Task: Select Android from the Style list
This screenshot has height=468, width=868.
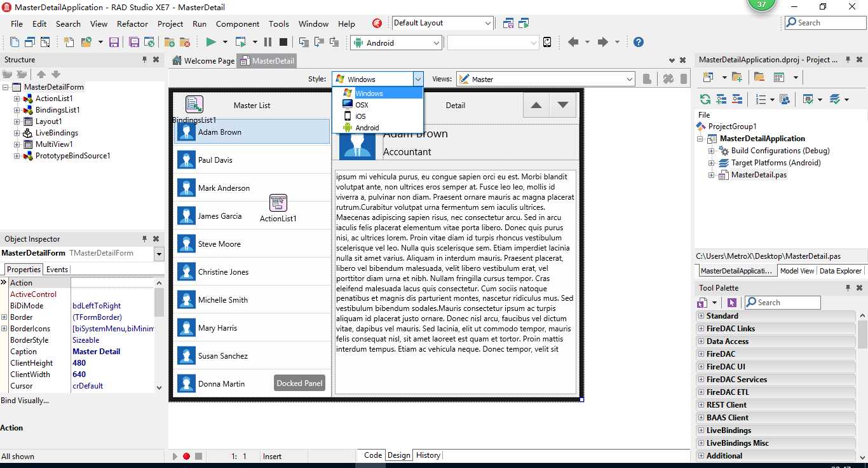Action: coord(377,128)
